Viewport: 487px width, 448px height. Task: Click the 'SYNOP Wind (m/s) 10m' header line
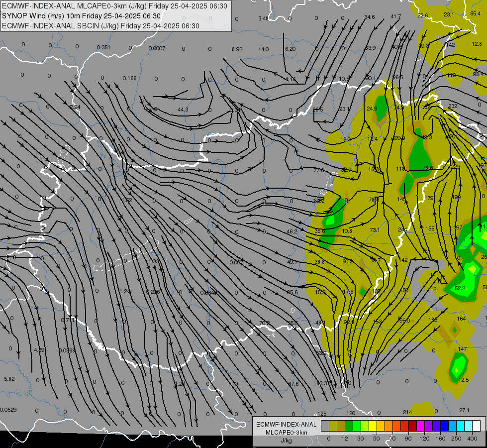coord(82,16)
